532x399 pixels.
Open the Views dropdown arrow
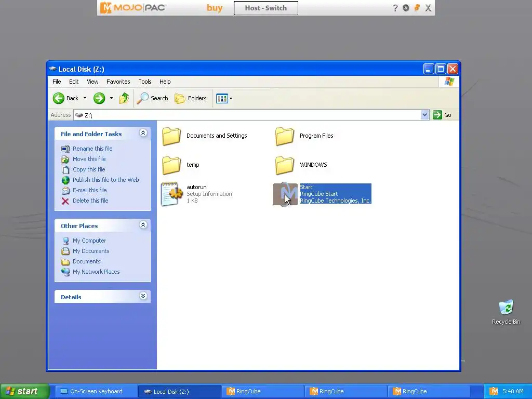coord(231,98)
